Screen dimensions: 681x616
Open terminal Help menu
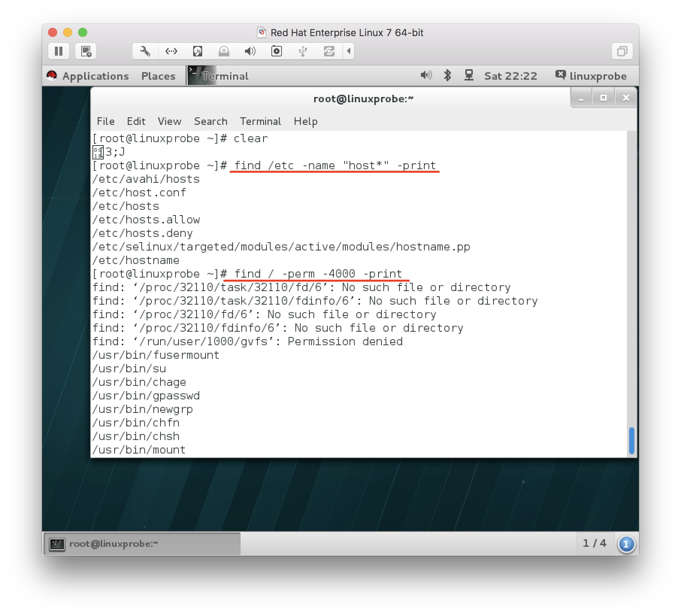tap(306, 121)
